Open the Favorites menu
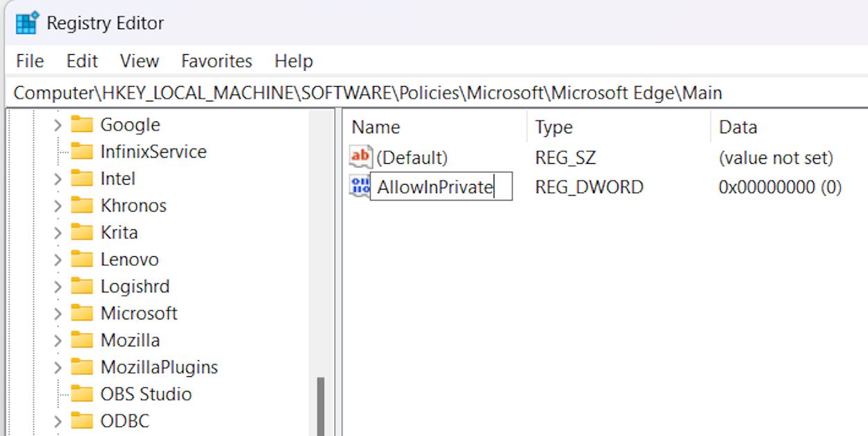Image resolution: width=868 pixels, height=436 pixels. [217, 61]
